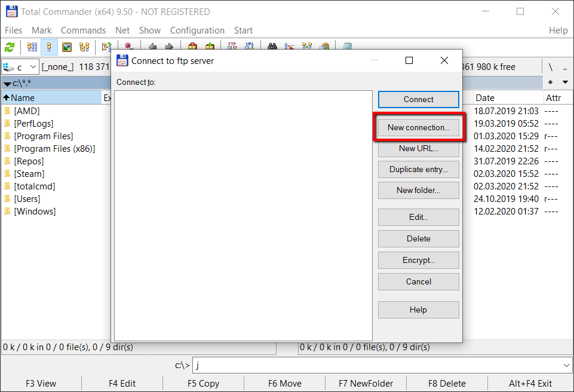Switch to brief file-names-only view icon

click(x=32, y=47)
